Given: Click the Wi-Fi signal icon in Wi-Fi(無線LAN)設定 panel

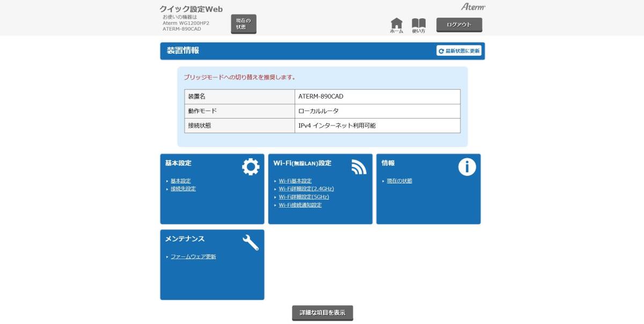Looking at the screenshot, I should 360,167.
